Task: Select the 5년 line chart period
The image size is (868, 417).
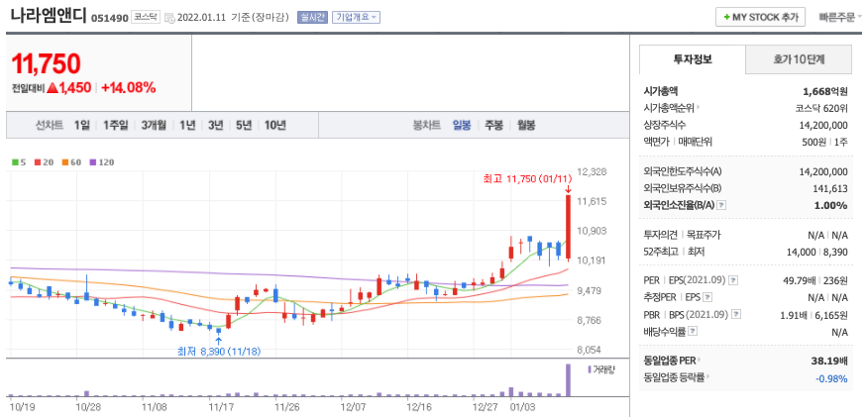Action: point(244,125)
